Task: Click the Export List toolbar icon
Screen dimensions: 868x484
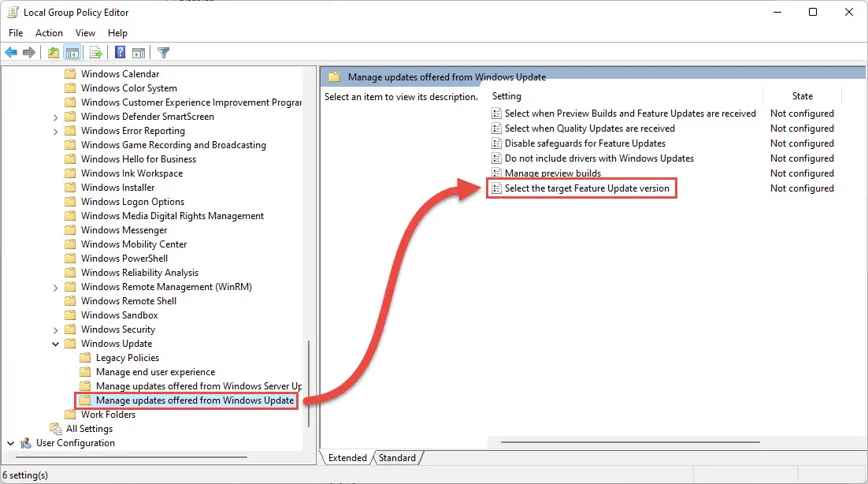Action: pyautogui.click(x=96, y=53)
